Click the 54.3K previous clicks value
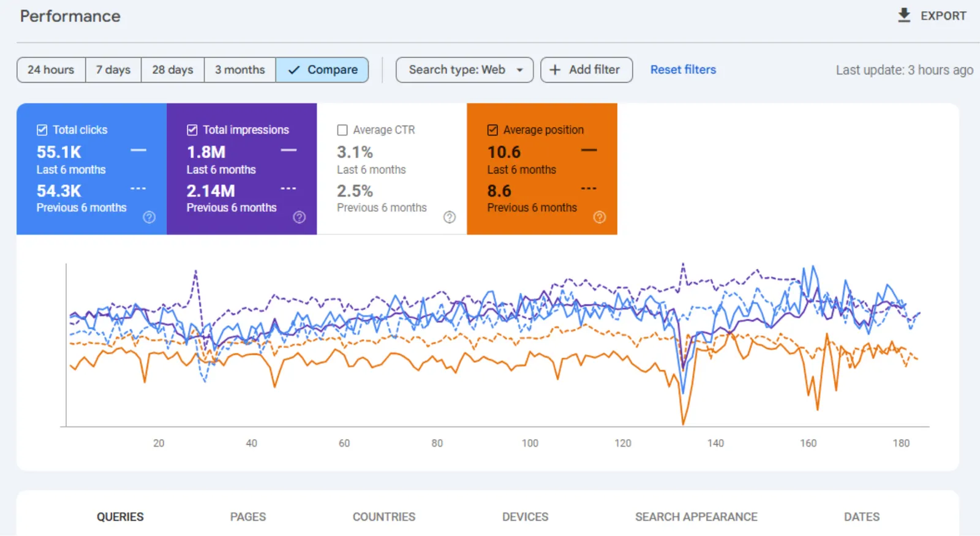Viewport: 980px width, 536px height. click(x=59, y=191)
